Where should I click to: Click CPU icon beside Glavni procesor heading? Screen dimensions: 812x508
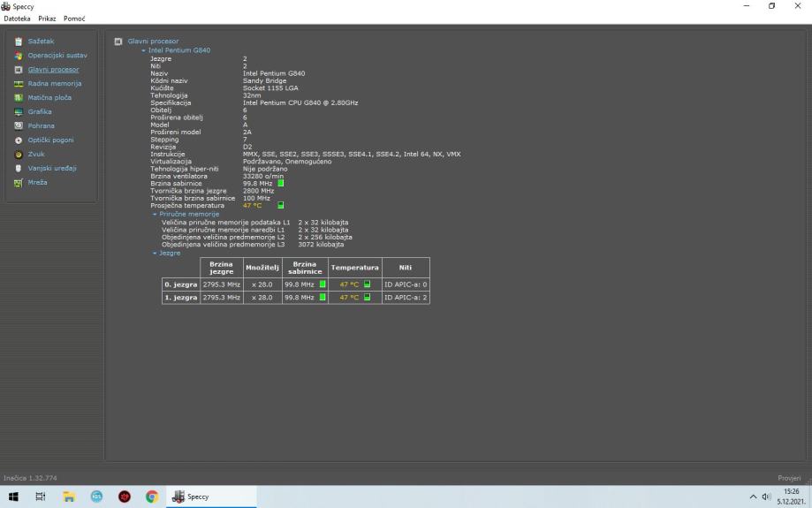pos(118,42)
